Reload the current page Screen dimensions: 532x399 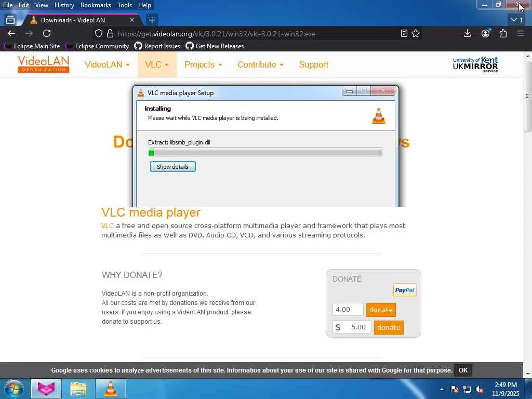tap(47, 33)
